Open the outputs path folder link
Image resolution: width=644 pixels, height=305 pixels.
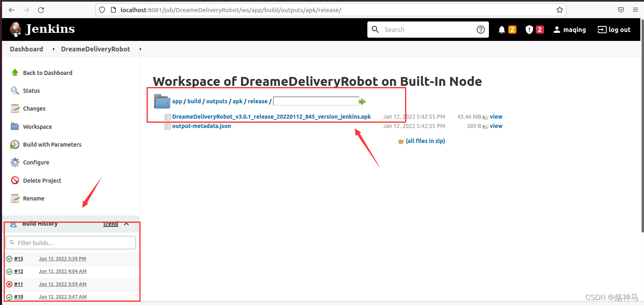(217, 101)
